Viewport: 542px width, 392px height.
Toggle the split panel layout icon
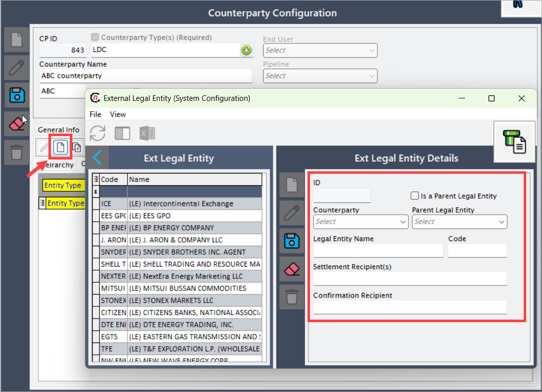tap(122, 133)
